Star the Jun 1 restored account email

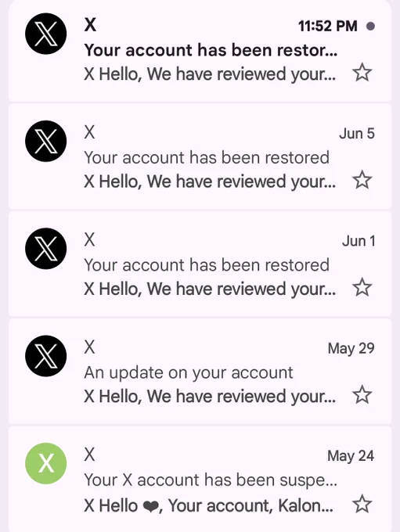coord(362,287)
